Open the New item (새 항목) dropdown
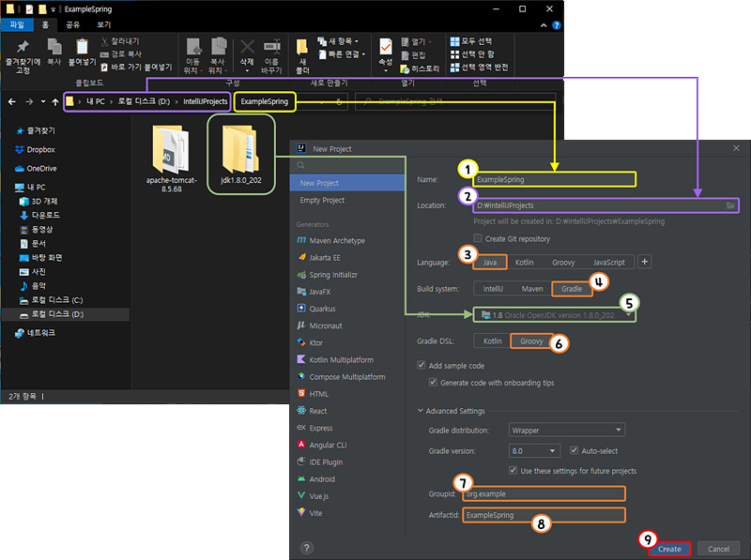The image size is (751, 560). pos(338,41)
